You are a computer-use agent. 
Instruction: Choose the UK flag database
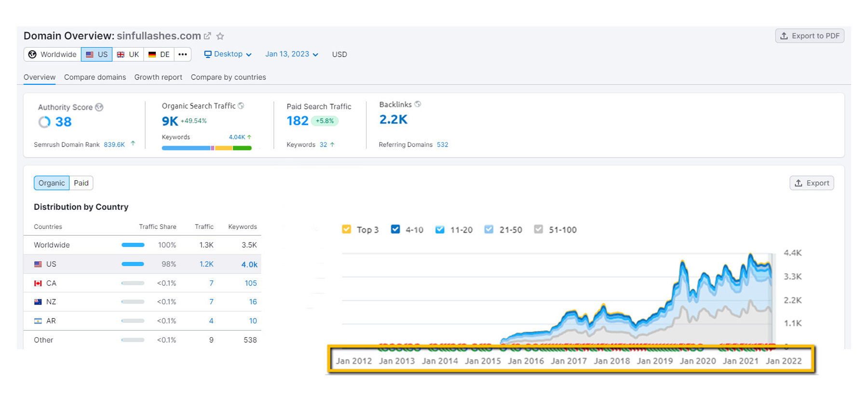coord(128,54)
